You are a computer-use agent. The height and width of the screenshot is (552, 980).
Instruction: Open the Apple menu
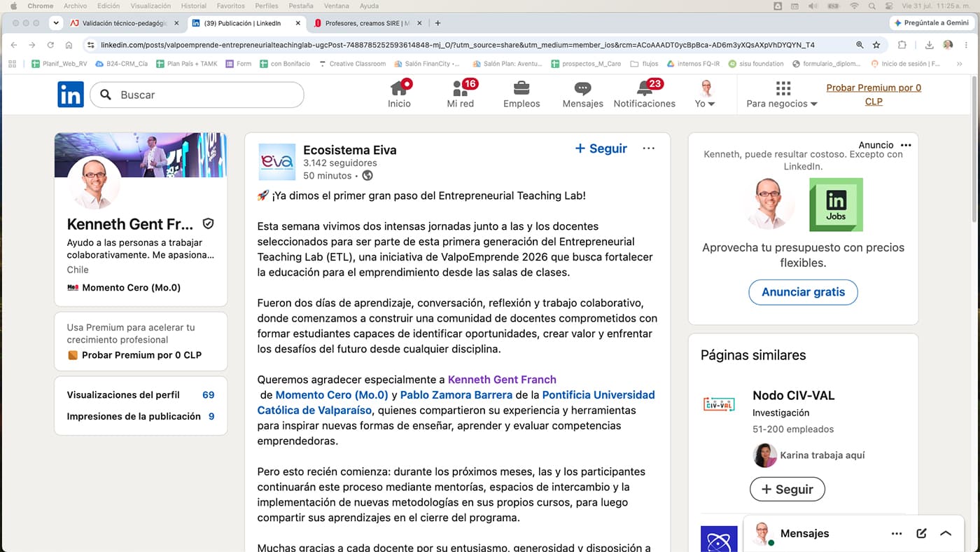pyautogui.click(x=13, y=6)
